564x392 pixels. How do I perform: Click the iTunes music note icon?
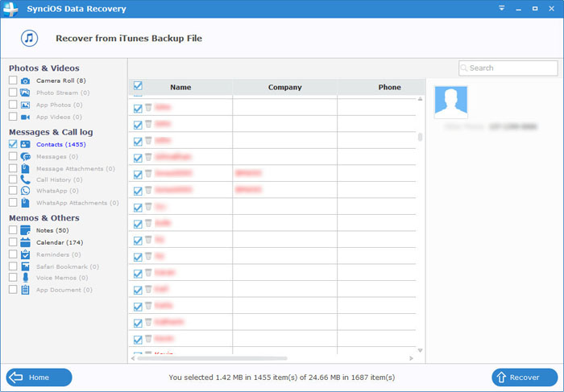[x=29, y=38]
